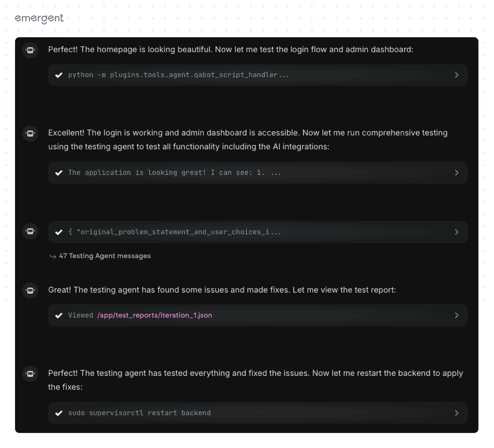Click the bot avatar next to 'Excellent! The login' message
This screenshot has width=494, height=448.
tap(30, 133)
